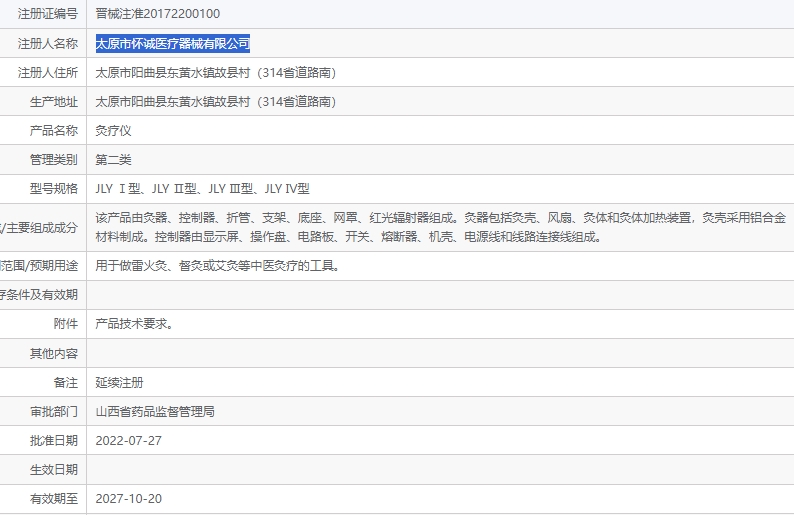Click registration number 晋械注准20172200100
The height and width of the screenshot is (515, 794).
coord(157,14)
